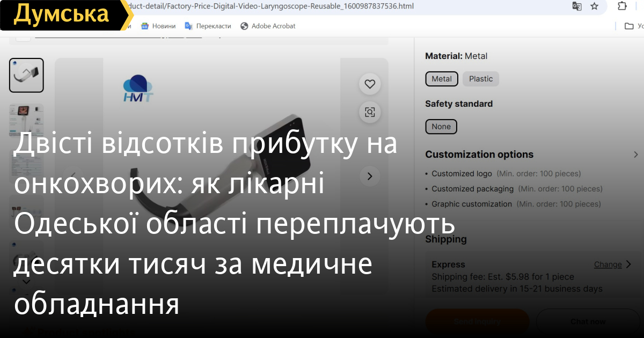The image size is (644, 338).
Task: Select the Plastic material option
Action: point(480,79)
